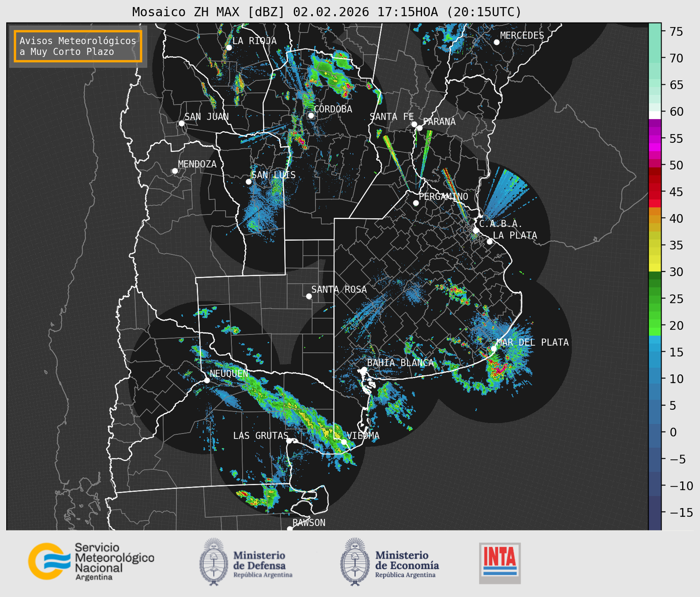
Task: Click the Santa Rosa marker dot
Action: [x=309, y=296]
